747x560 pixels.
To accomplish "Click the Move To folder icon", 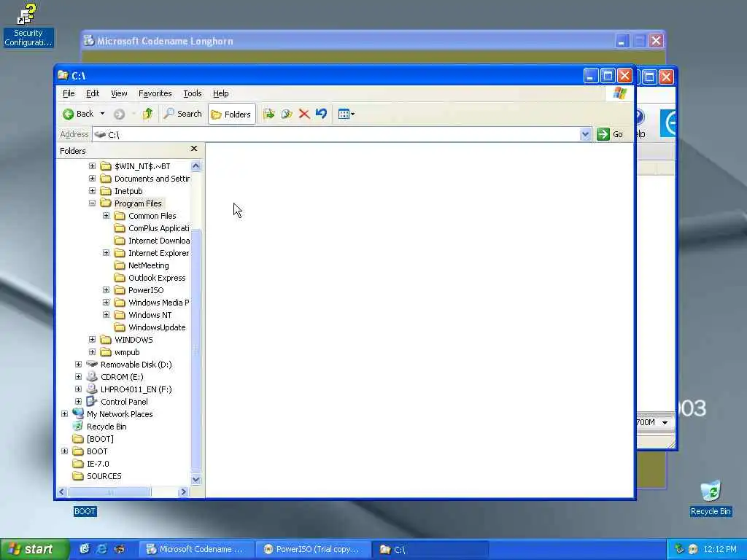I will click(268, 114).
